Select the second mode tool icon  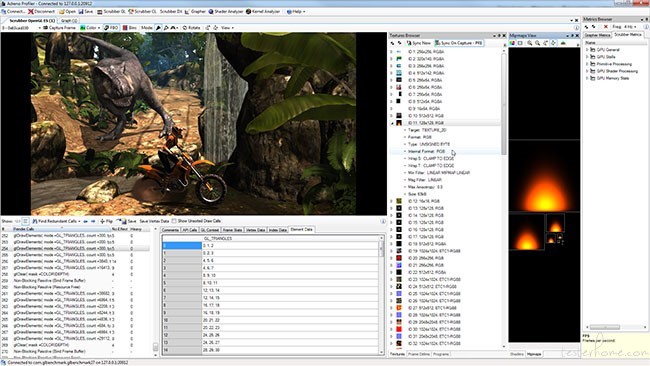(x=166, y=28)
